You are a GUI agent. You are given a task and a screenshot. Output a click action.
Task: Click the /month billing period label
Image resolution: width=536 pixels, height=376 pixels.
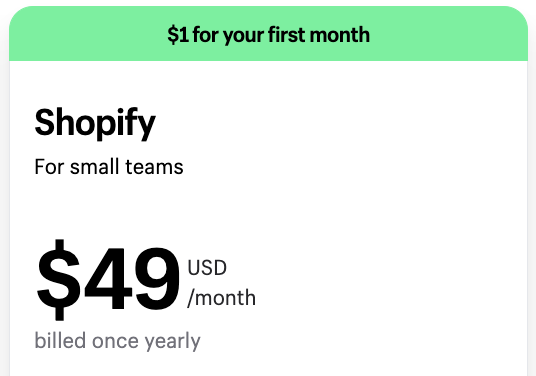222,298
